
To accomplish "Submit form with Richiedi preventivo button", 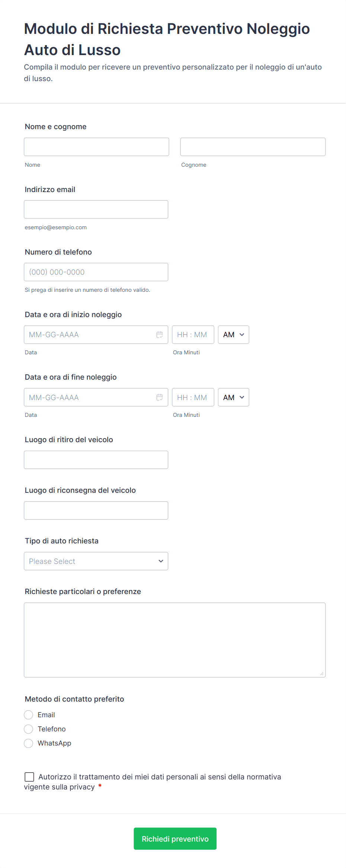I will pos(175,839).
